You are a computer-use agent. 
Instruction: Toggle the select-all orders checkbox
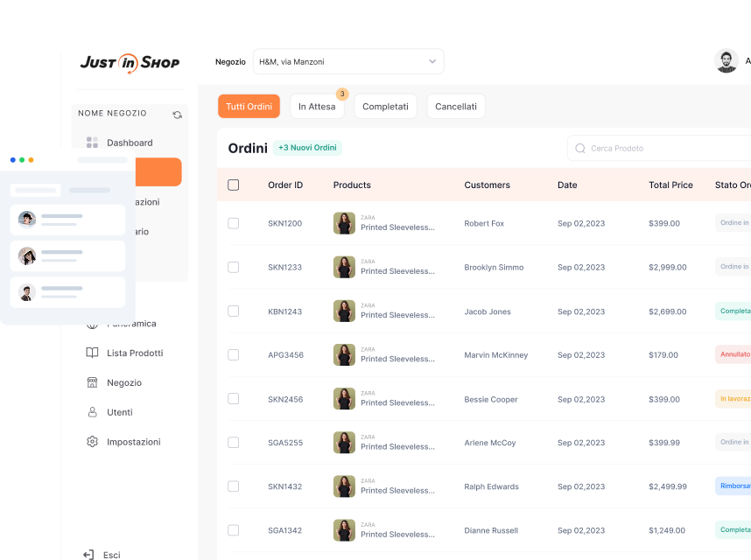[x=233, y=185]
